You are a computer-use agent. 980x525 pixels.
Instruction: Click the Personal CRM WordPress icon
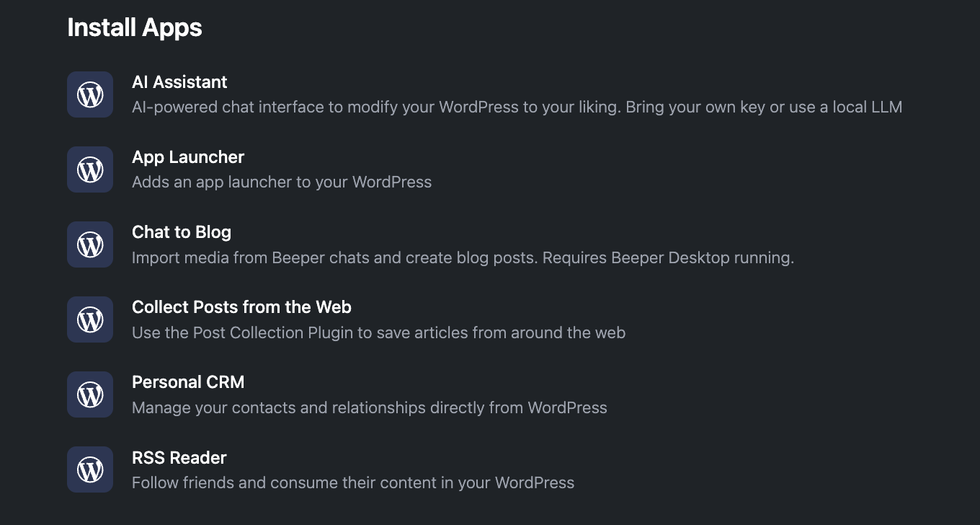[x=89, y=394]
